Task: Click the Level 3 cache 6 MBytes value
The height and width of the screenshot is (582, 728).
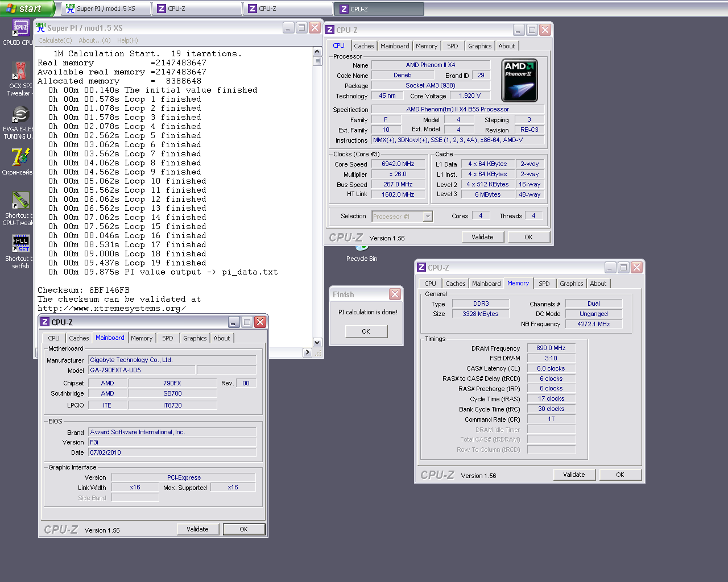Action: [x=488, y=194]
